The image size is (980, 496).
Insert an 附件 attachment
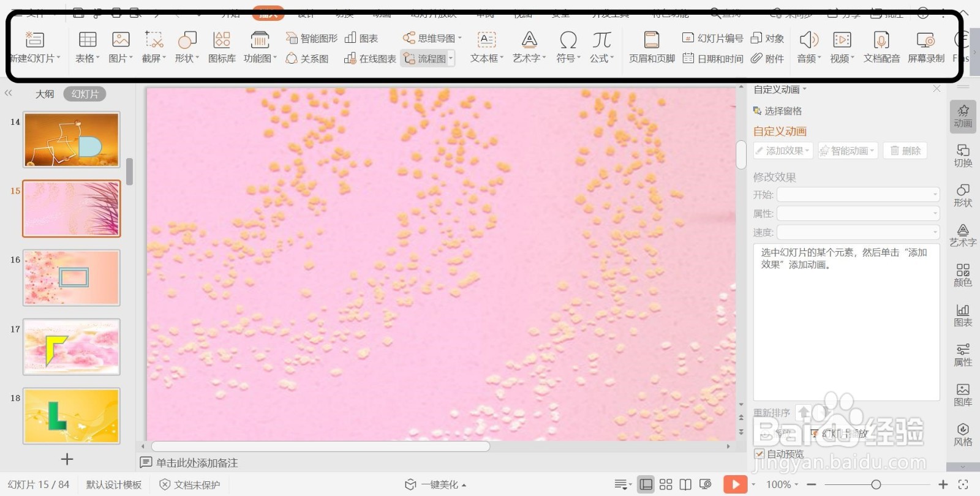767,58
